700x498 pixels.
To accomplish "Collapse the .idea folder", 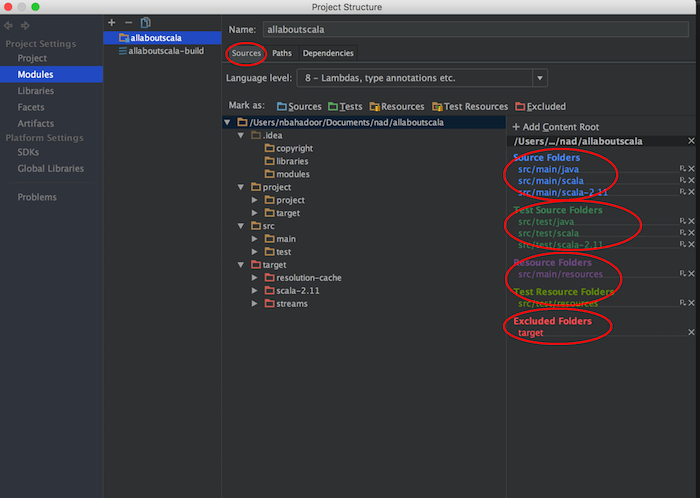I will coord(241,135).
